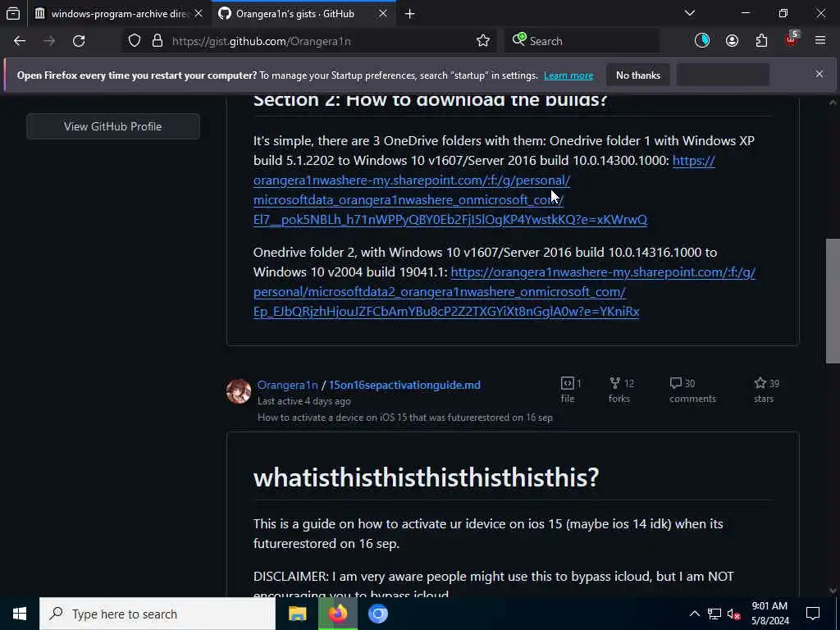Open the Orangera1n author link

[x=288, y=385]
